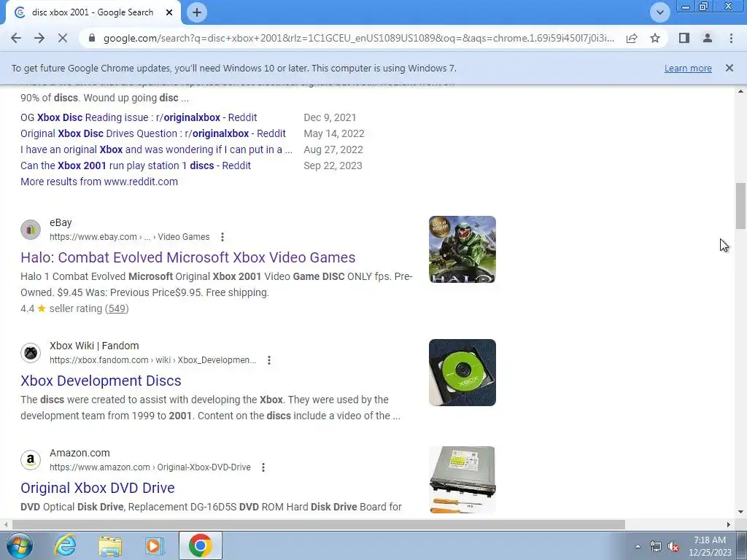
Task: Open more options for the eBay result
Action: click(222, 237)
